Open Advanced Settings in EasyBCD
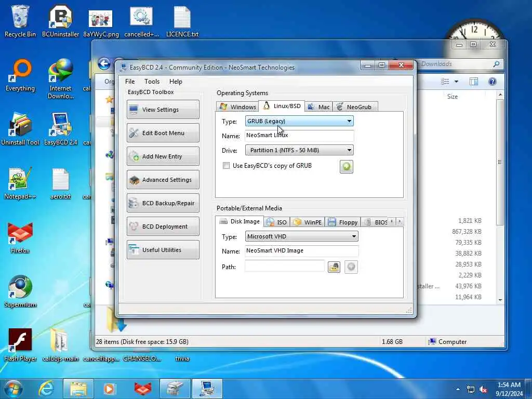Image resolution: width=532 pixels, height=399 pixels. tap(163, 180)
